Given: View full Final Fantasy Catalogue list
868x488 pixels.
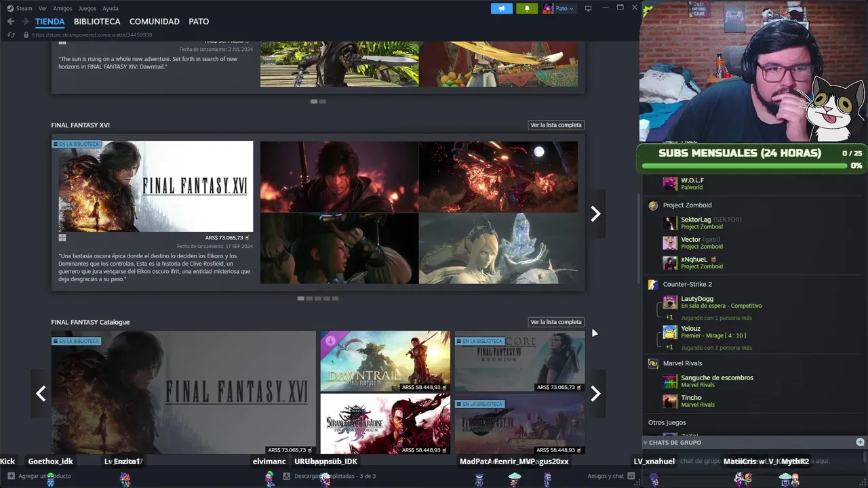Looking at the screenshot, I should (x=556, y=322).
